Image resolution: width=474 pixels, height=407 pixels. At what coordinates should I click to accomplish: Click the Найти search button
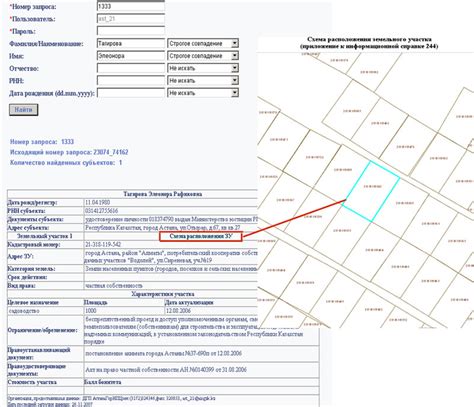(x=24, y=110)
